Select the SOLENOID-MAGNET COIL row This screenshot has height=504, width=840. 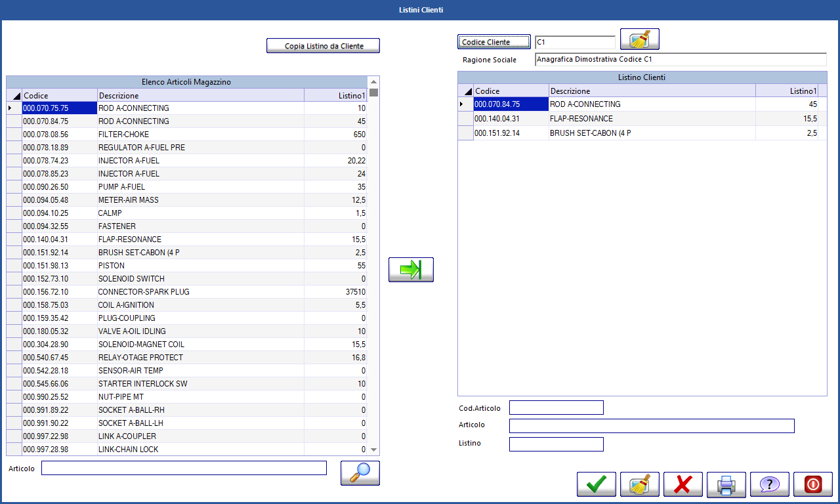point(187,345)
